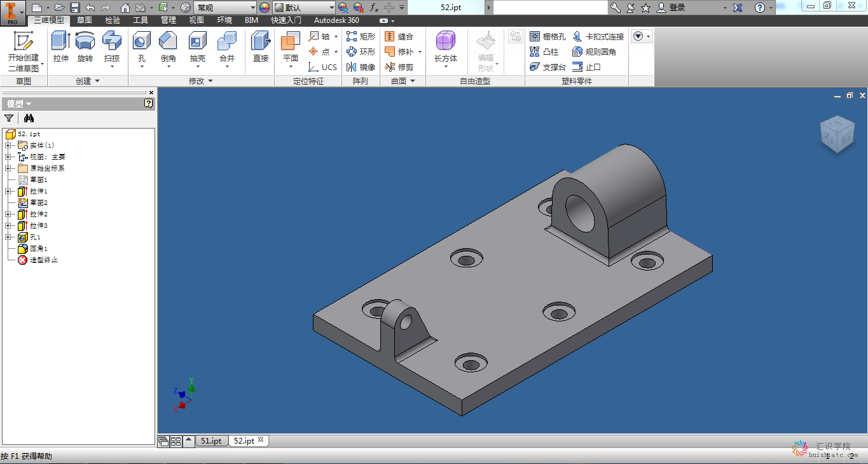Viewport: 868px width, 464px height.
Task: Select the Circular pattern (环形) tool
Action: 361,52
